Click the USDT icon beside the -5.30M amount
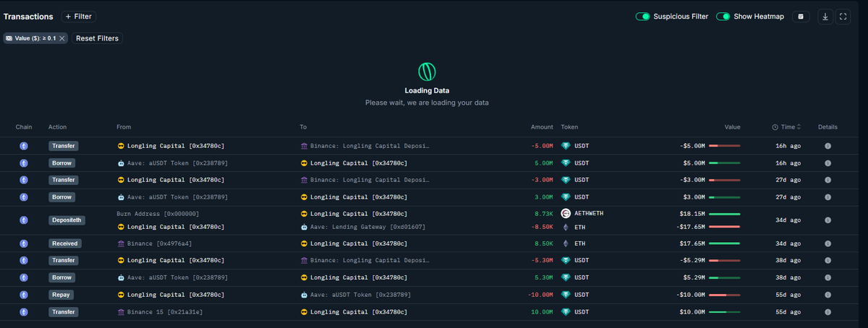Screen dimensions: 868x328 click(x=566, y=260)
